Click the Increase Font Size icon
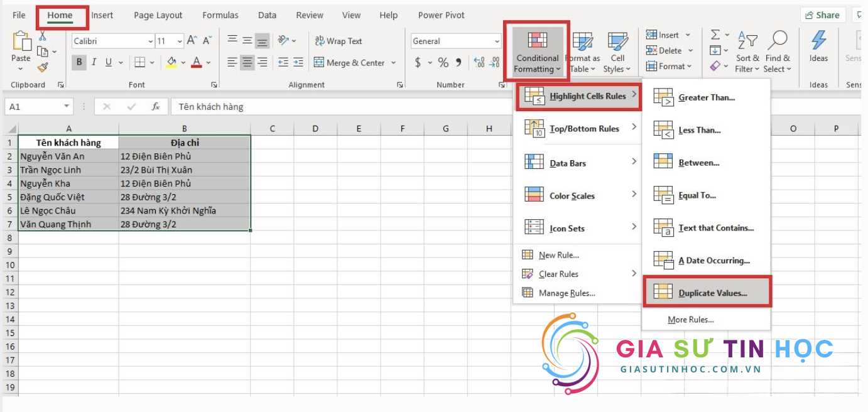Screen dimensions: 868x412 point(192,41)
